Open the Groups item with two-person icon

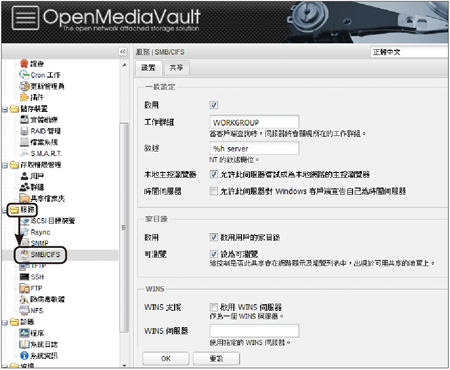click(x=32, y=187)
